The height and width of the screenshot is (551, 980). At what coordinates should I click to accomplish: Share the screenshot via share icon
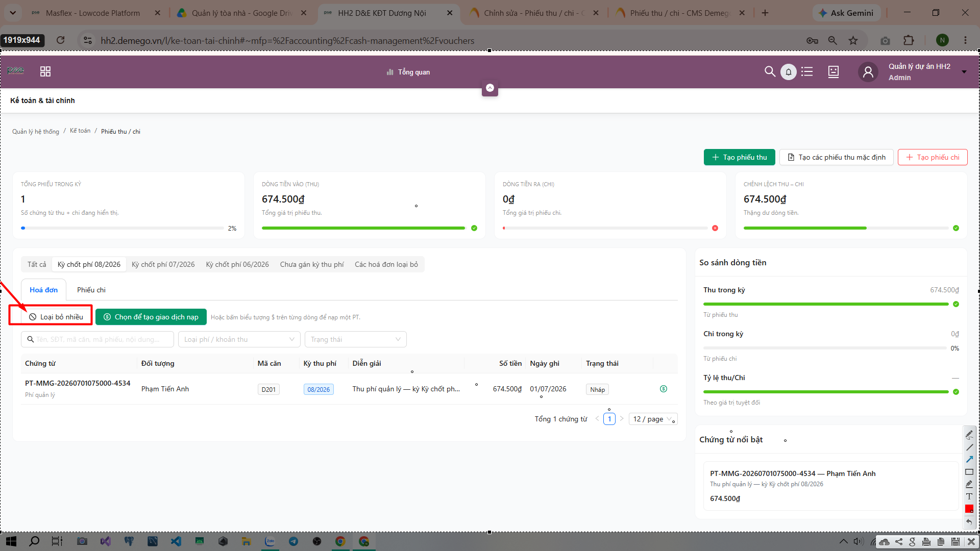click(x=899, y=542)
